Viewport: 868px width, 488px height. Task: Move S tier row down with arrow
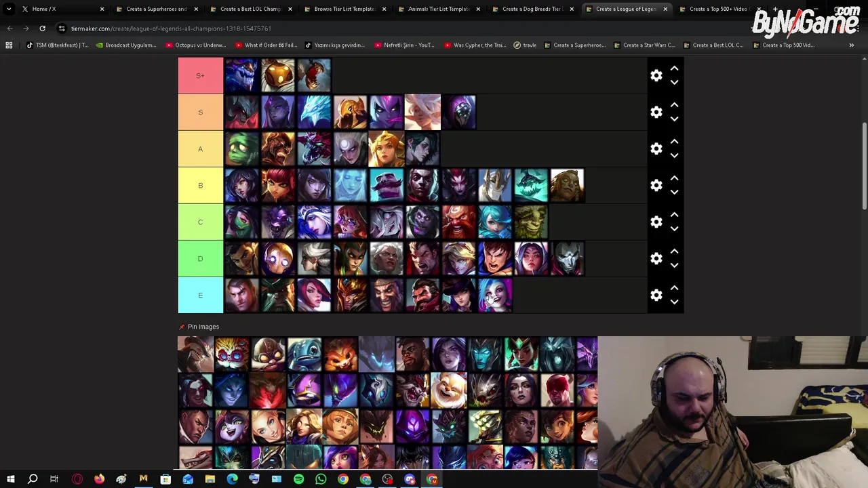click(674, 119)
